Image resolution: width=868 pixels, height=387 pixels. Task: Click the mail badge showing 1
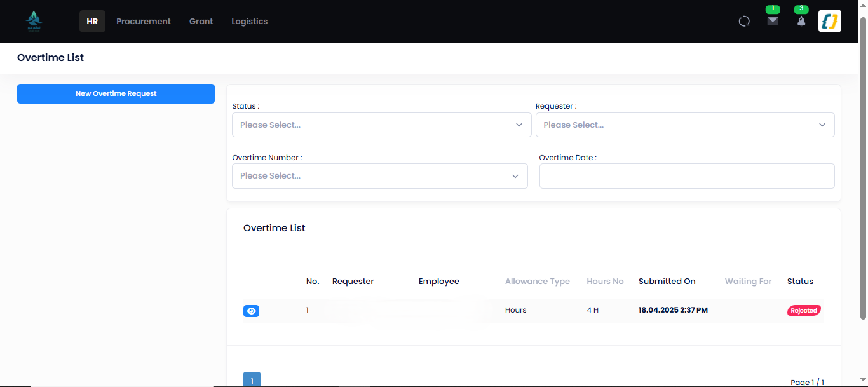[x=773, y=9]
